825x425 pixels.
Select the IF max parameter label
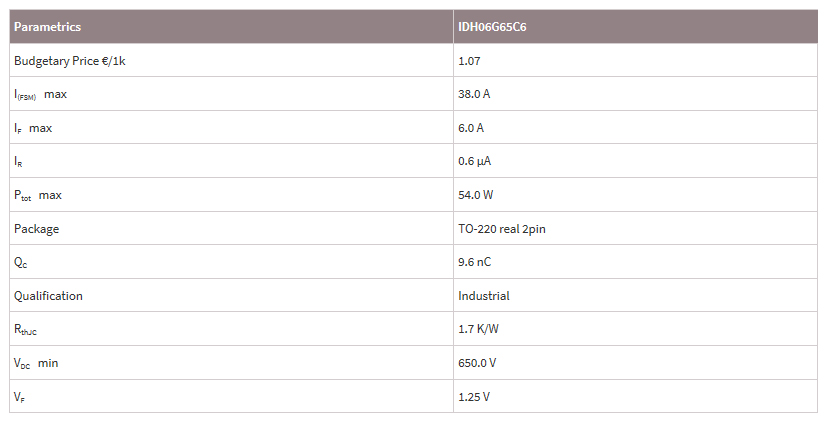[x=33, y=128]
